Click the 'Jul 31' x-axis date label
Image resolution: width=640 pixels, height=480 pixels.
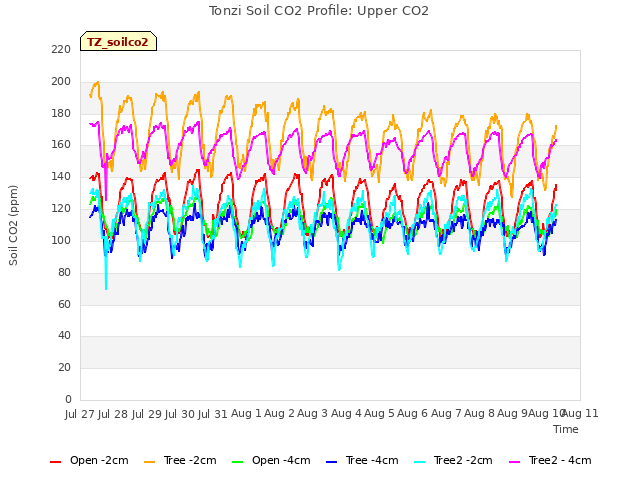point(213,414)
